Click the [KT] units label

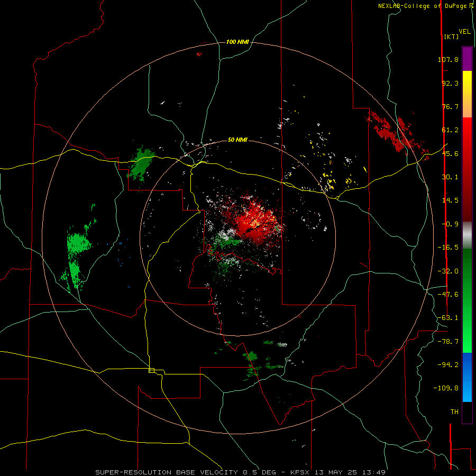451,36
